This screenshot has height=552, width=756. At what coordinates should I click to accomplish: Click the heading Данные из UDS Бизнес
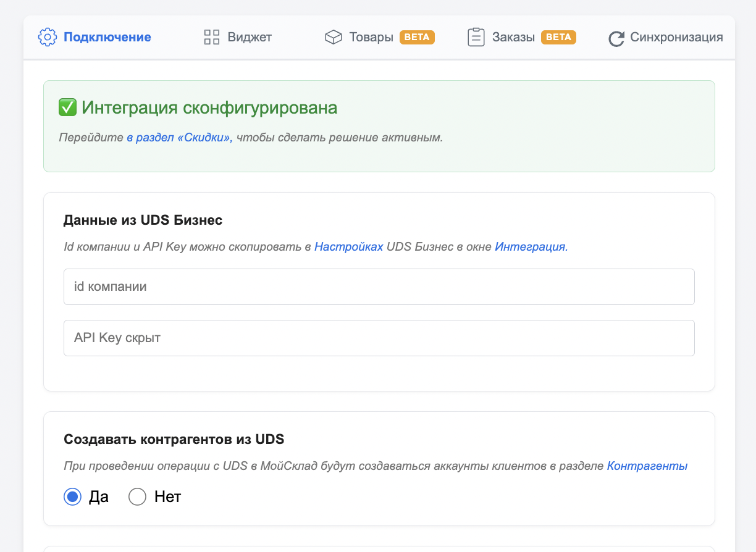(143, 220)
